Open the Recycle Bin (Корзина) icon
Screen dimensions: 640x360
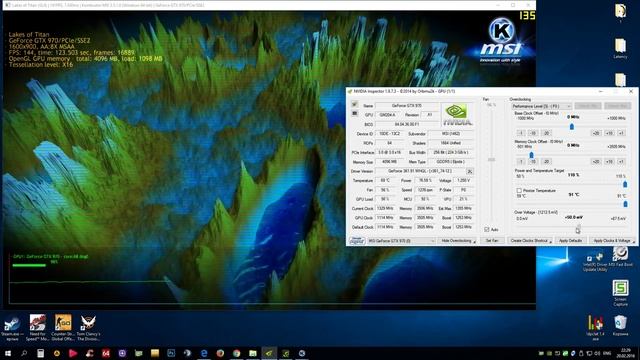click(620, 326)
